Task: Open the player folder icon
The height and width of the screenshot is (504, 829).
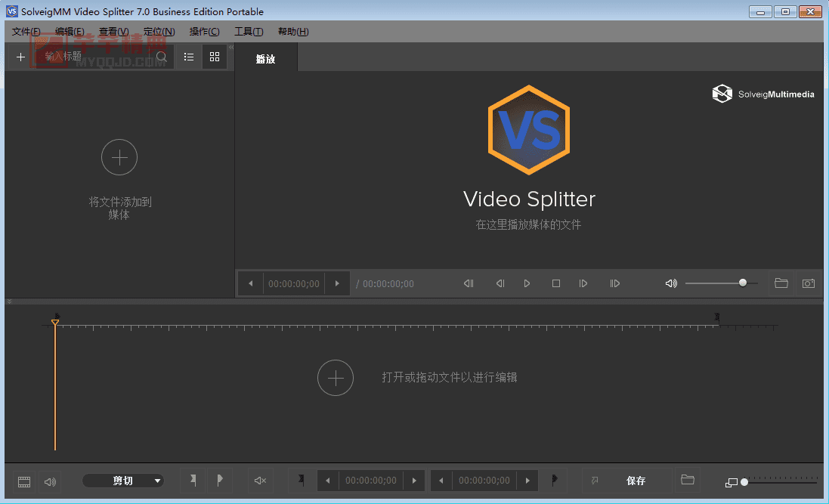Action: click(781, 283)
